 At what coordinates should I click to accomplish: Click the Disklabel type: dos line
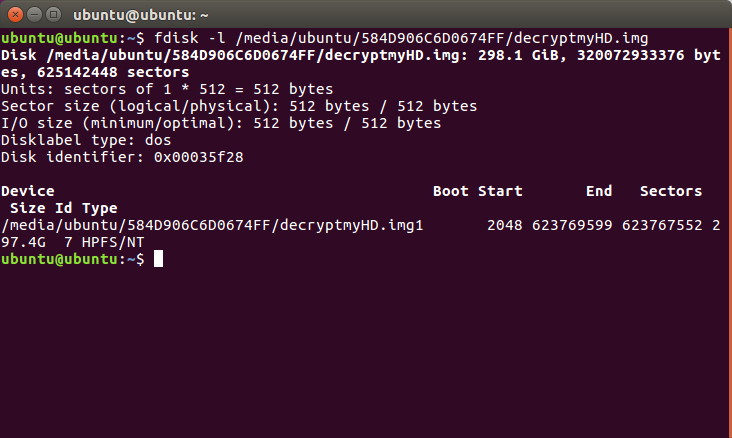[x=86, y=140]
